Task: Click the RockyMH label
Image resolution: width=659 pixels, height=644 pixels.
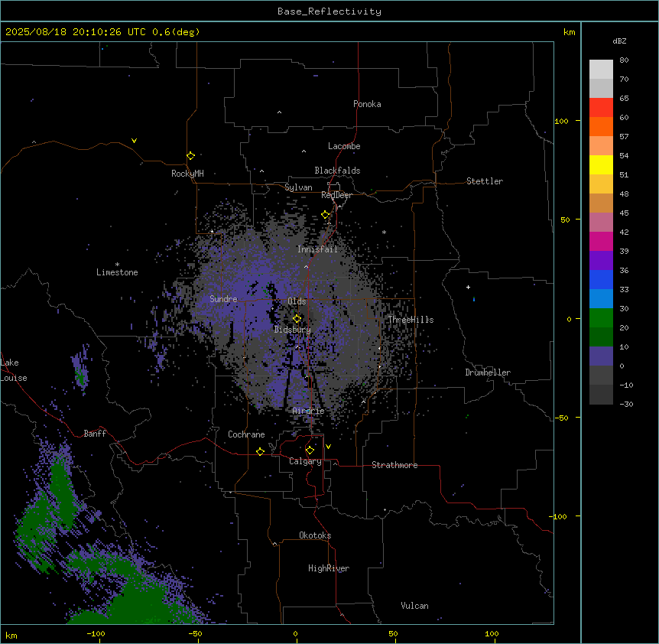Action: click(x=187, y=174)
